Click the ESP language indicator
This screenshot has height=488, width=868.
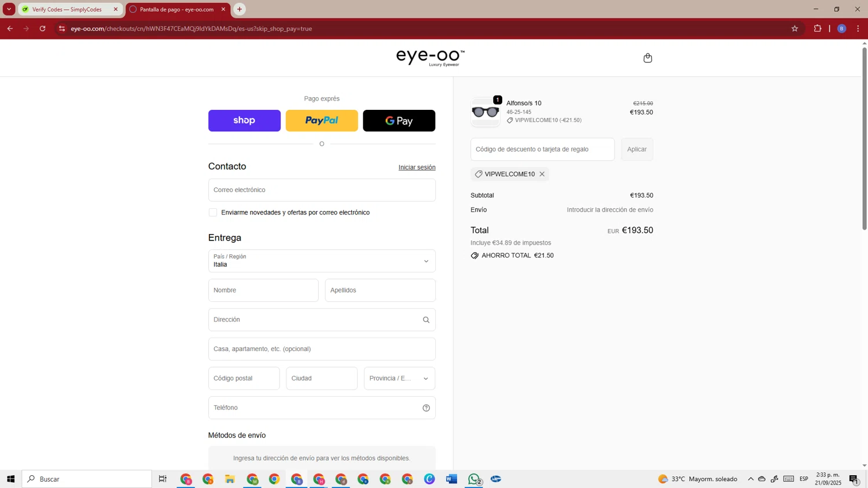pyautogui.click(x=804, y=479)
